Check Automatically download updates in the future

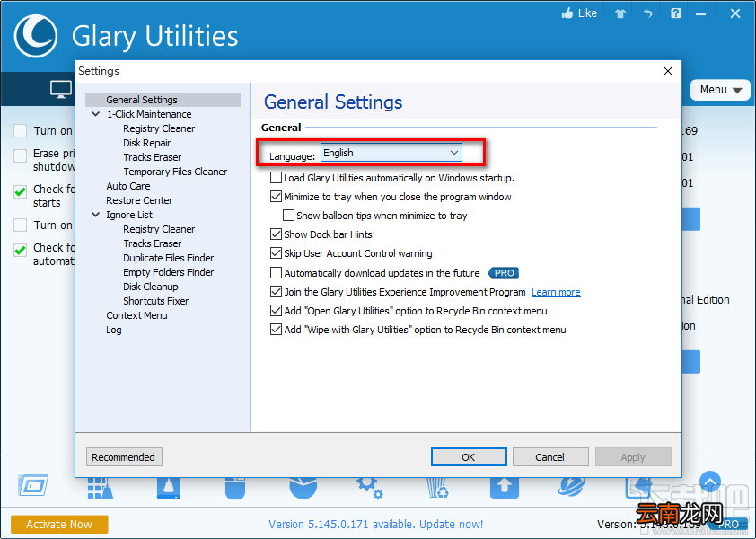276,272
